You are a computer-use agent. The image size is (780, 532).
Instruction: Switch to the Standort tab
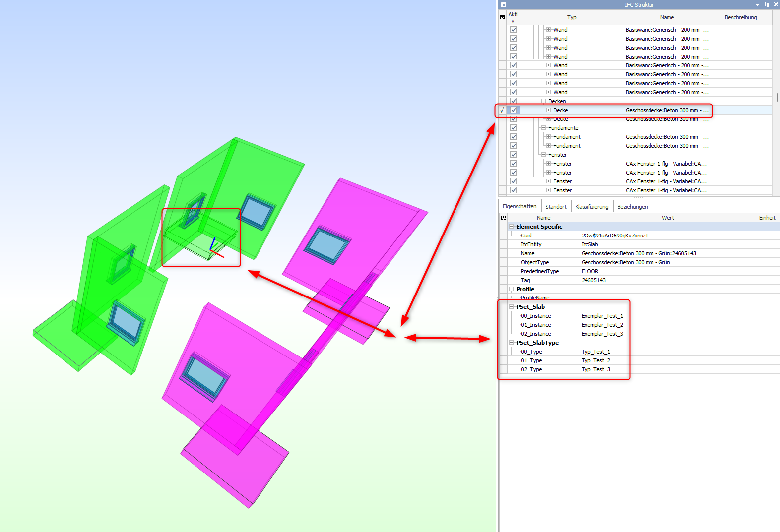556,207
